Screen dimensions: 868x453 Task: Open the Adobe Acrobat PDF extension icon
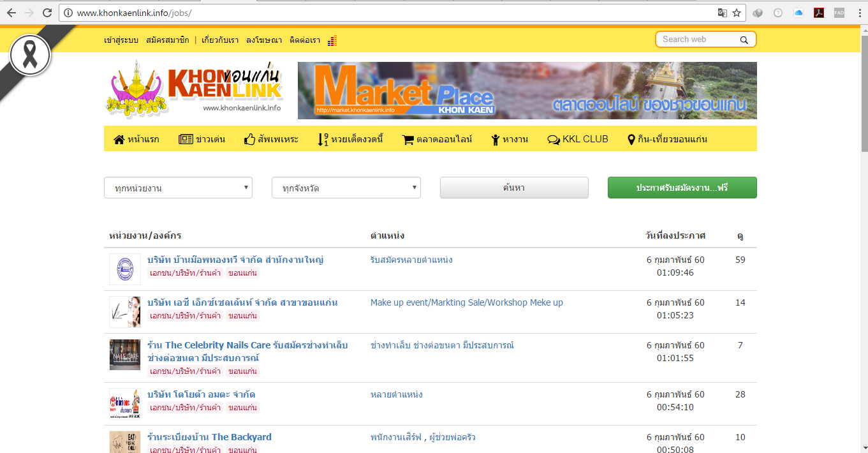[819, 13]
